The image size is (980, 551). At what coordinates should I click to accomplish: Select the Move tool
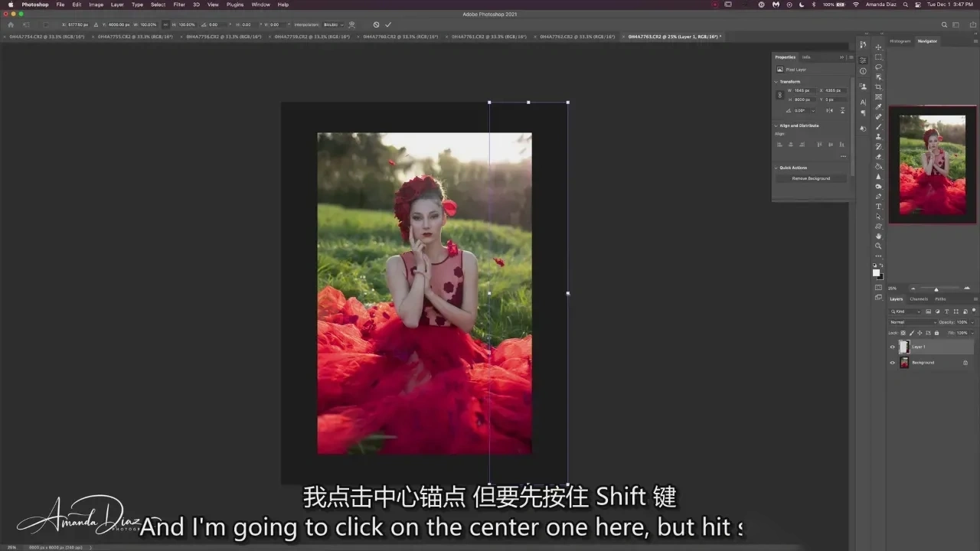tap(878, 47)
